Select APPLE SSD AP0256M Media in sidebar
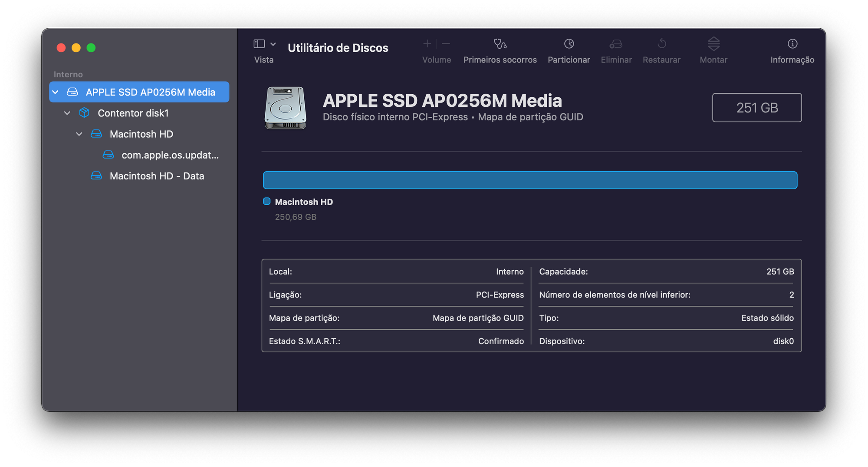This screenshot has width=868, height=467. coord(139,92)
